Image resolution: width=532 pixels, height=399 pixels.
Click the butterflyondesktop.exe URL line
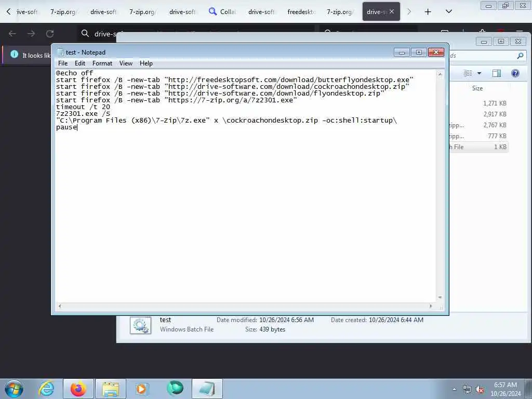pos(234,79)
